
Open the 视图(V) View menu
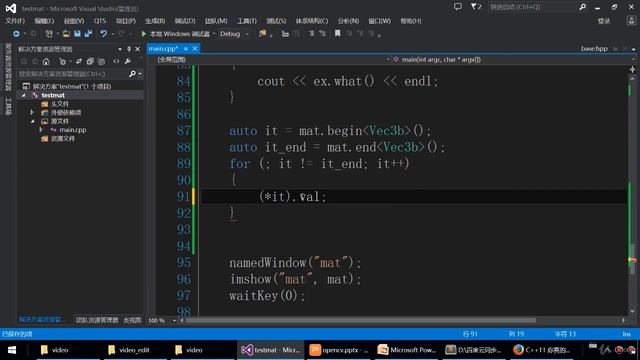[74, 21]
